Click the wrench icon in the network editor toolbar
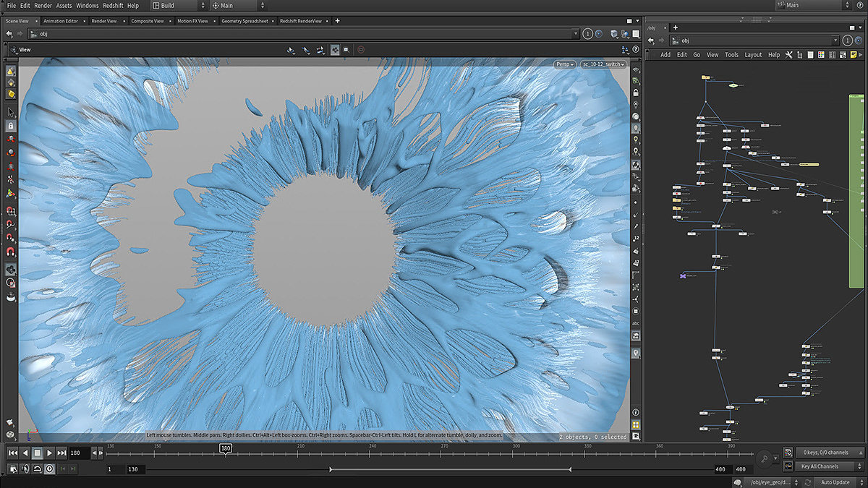868x488 pixels. coord(788,54)
